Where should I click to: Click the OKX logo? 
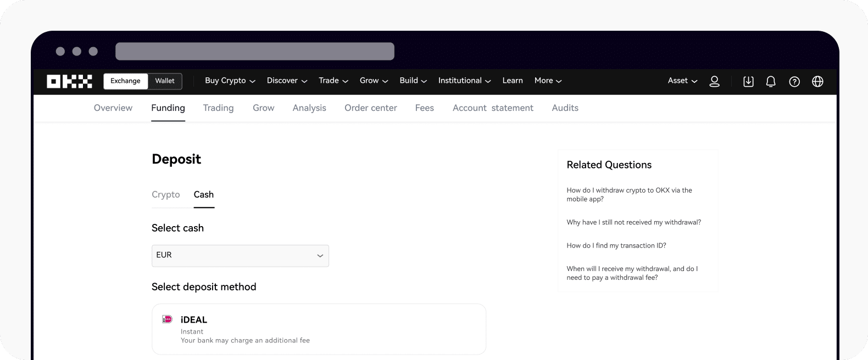point(69,81)
